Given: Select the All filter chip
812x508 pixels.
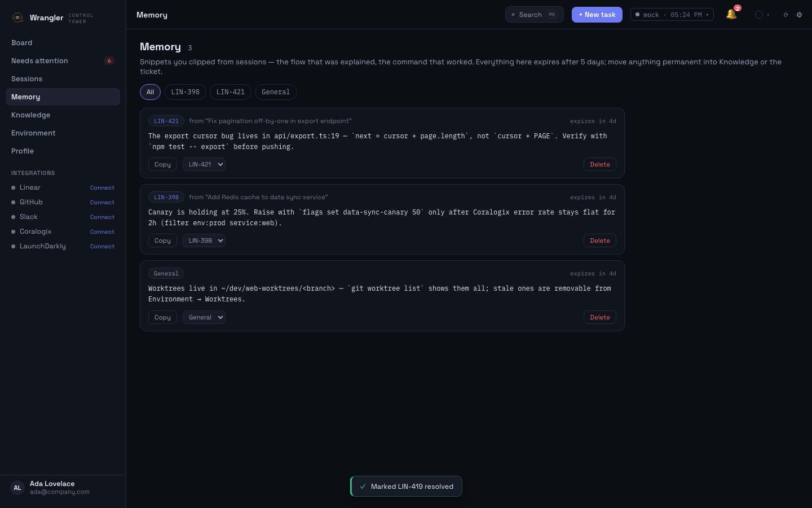Looking at the screenshot, I should [150, 92].
